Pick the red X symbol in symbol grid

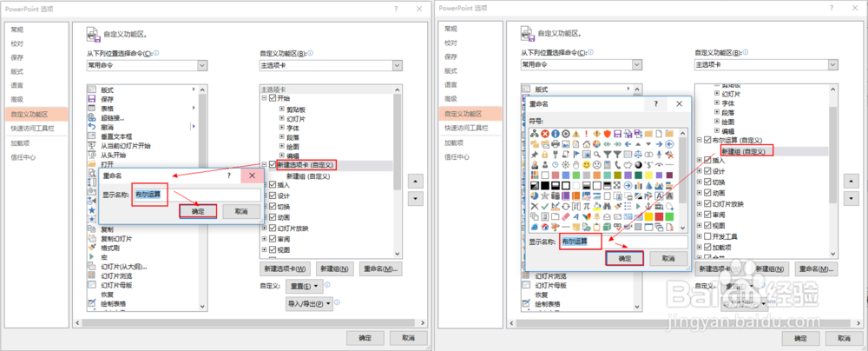click(545, 134)
